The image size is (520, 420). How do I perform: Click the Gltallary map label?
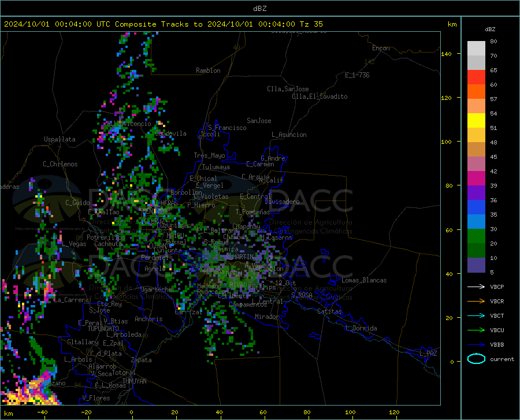pos(83,342)
